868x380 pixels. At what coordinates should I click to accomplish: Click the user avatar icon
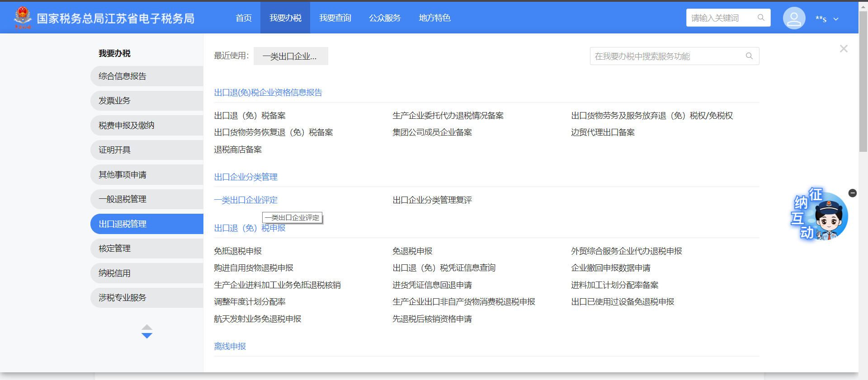coord(794,18)
